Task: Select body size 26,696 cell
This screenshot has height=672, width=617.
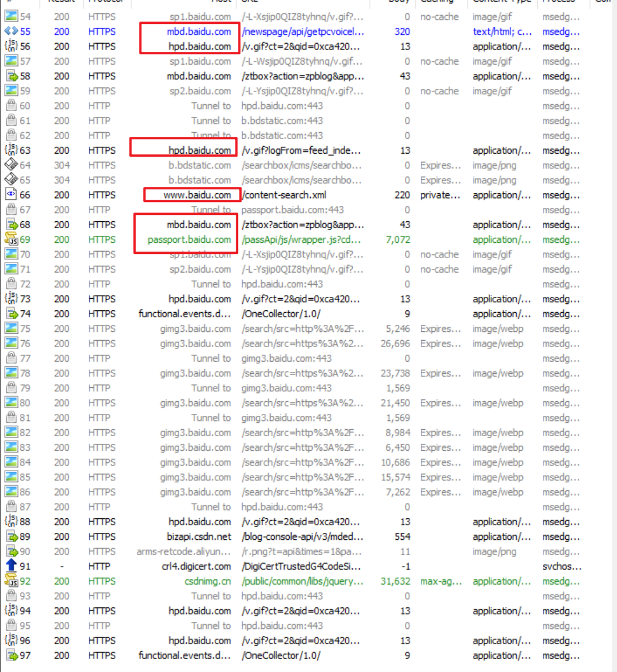Action: [395, 344]
